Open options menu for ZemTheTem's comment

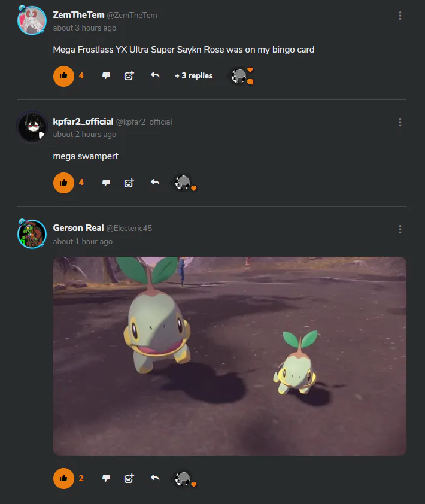(x=400, y=16)
